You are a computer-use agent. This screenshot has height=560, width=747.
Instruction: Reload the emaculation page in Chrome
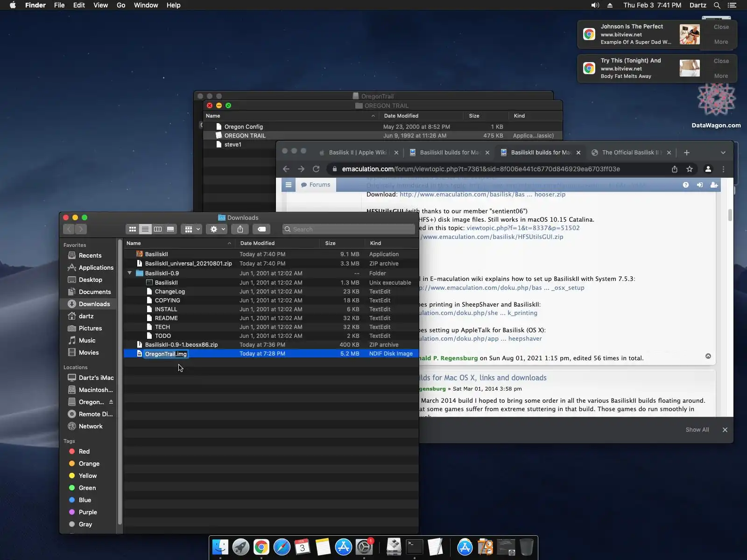point(316,169)
